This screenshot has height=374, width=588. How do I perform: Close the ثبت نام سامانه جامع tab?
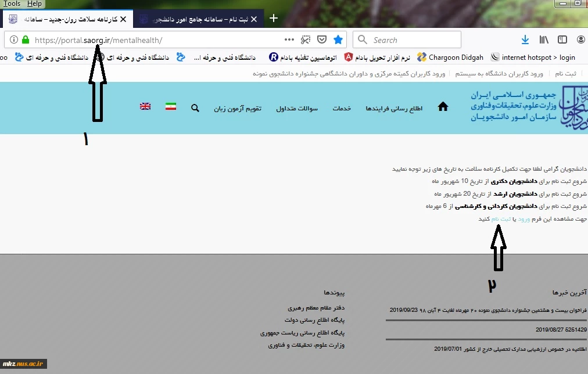click(254, 19)
